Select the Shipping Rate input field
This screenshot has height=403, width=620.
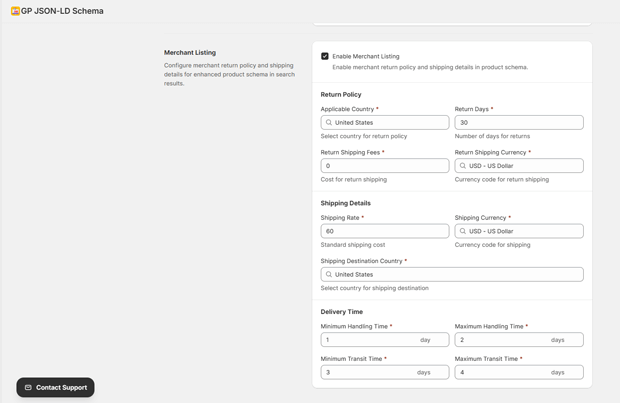pos(384,231)
